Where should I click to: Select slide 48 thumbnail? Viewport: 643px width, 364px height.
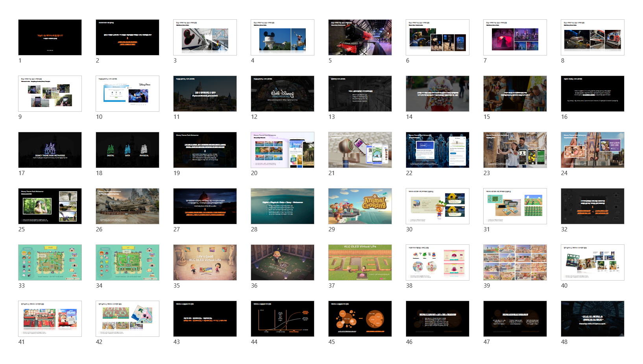coord(593,319)
